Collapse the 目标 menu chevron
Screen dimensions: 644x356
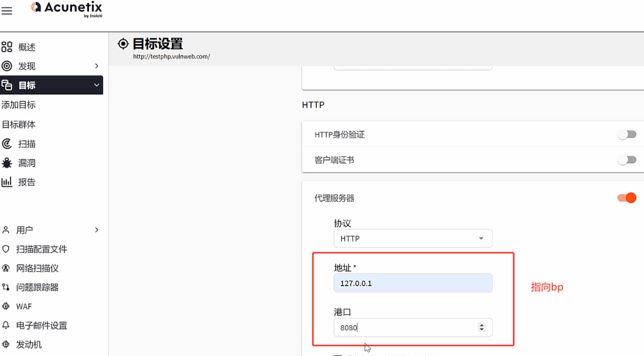click(x=97, y=85)
